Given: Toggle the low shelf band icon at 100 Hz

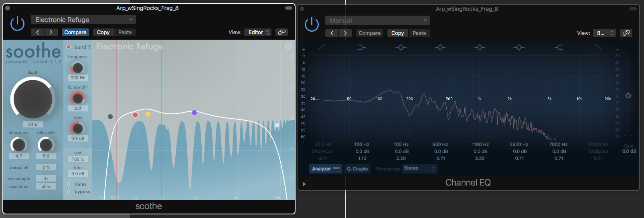Looking at the screenshot, I should [361, 47].
